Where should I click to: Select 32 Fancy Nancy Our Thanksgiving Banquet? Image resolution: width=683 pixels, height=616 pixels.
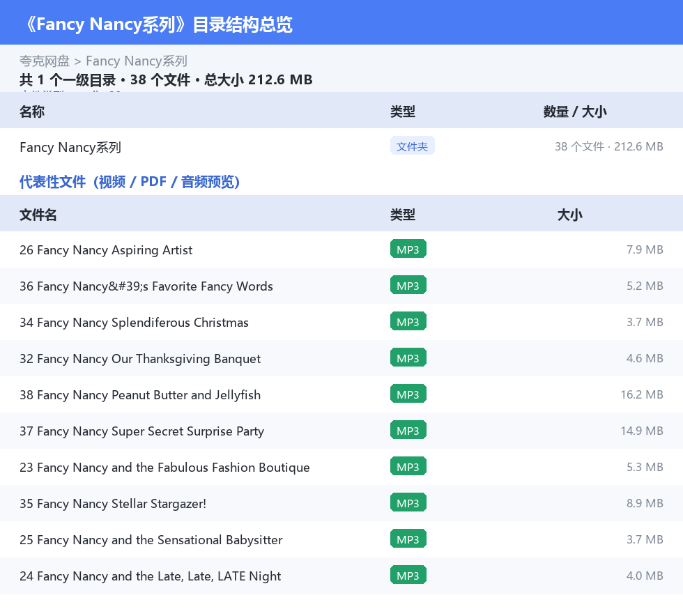tap(140, 359)
